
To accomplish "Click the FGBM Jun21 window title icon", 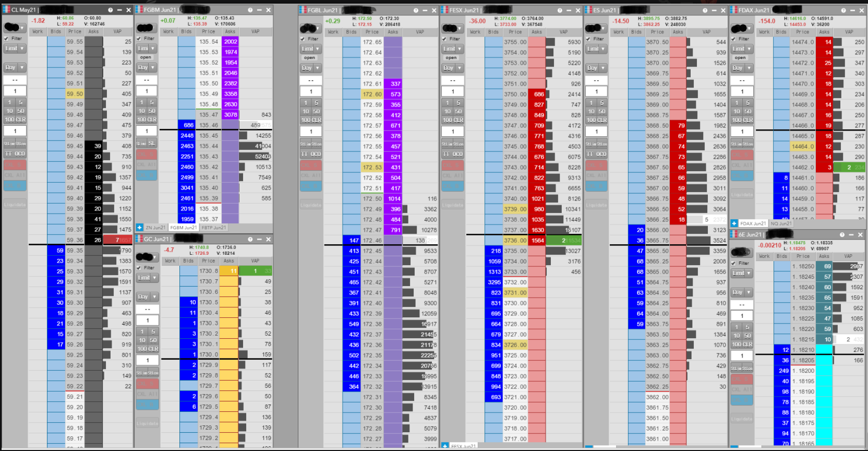I will pyautogui.click(x=139, y=10).
